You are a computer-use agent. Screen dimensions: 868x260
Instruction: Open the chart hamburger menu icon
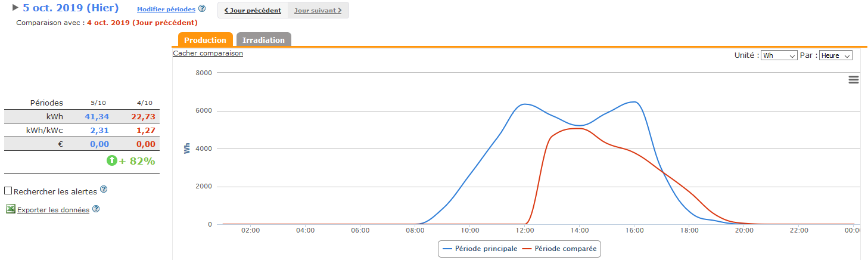853,80
